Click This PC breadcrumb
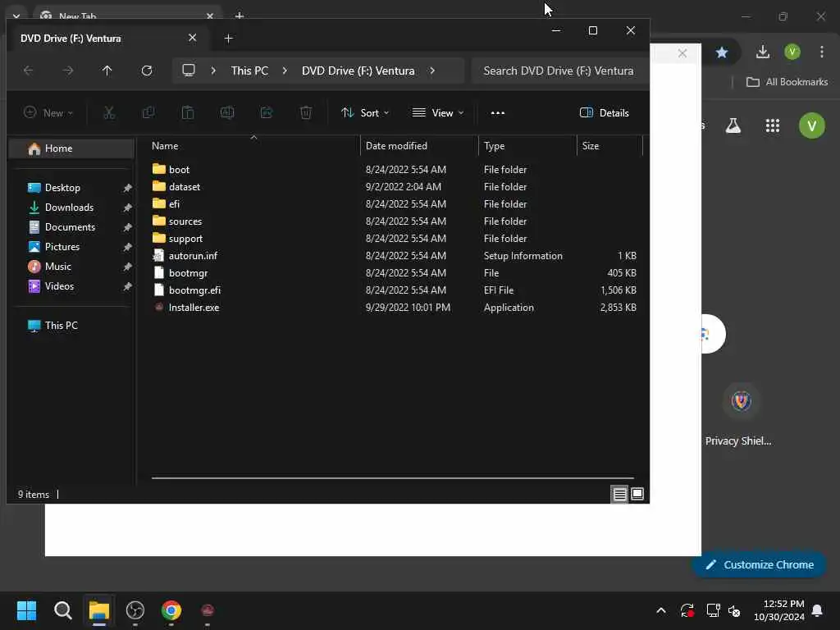 pos(249,71)
